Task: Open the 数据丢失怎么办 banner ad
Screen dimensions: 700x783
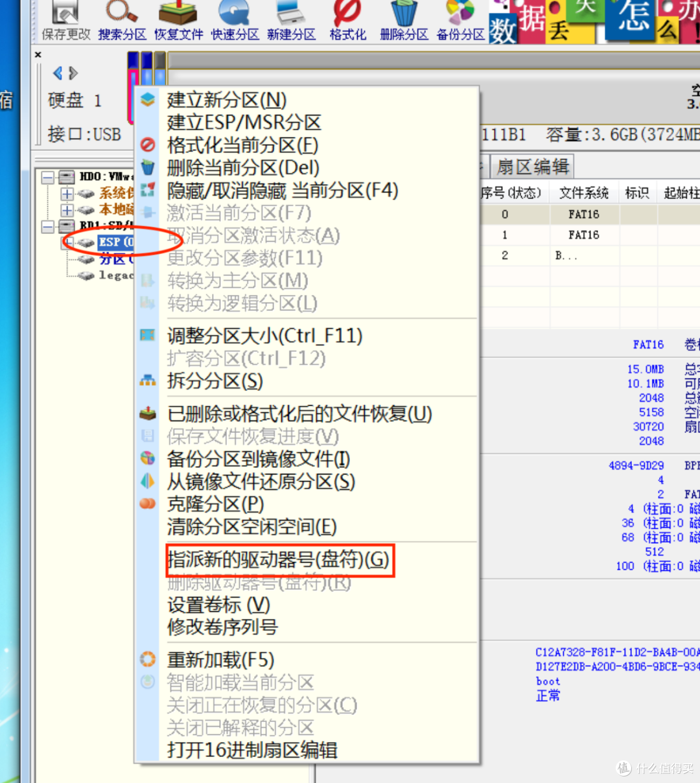Action: 594,22
